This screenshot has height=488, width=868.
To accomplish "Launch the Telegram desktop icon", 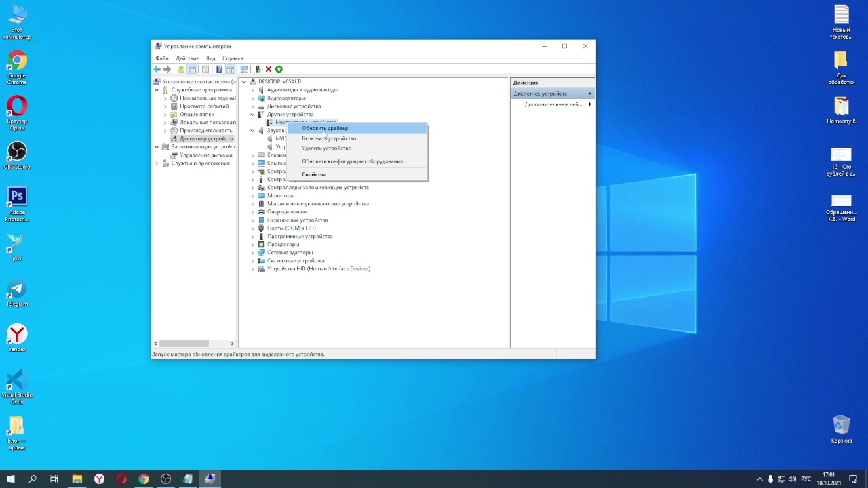I will pyautogui.click(x=17, y=293).
